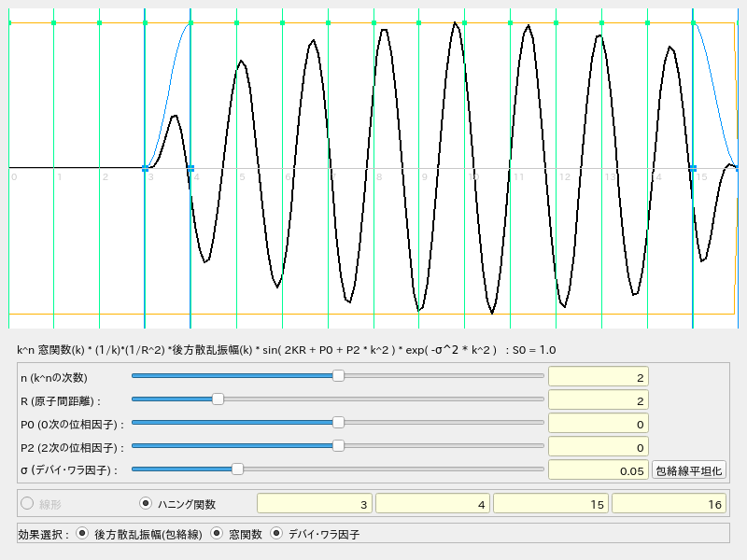
Task: Select the 線形 window radio button
Action: [x=27, y=504]
